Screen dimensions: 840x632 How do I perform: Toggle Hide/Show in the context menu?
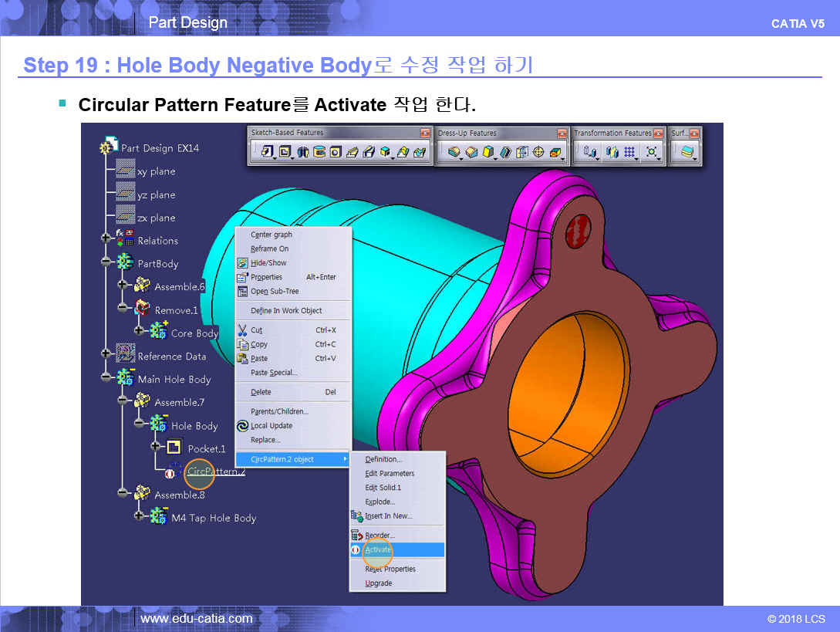pos(268,263)
